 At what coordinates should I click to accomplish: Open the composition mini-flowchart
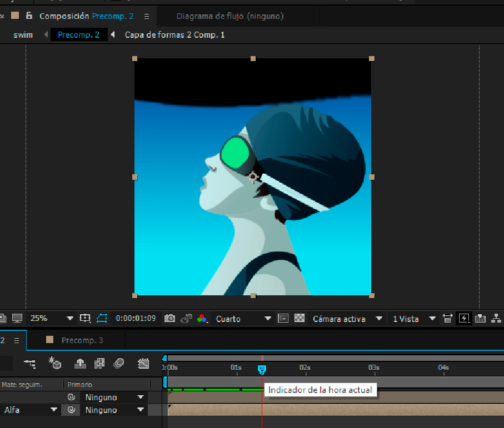[x=30, y=364]
